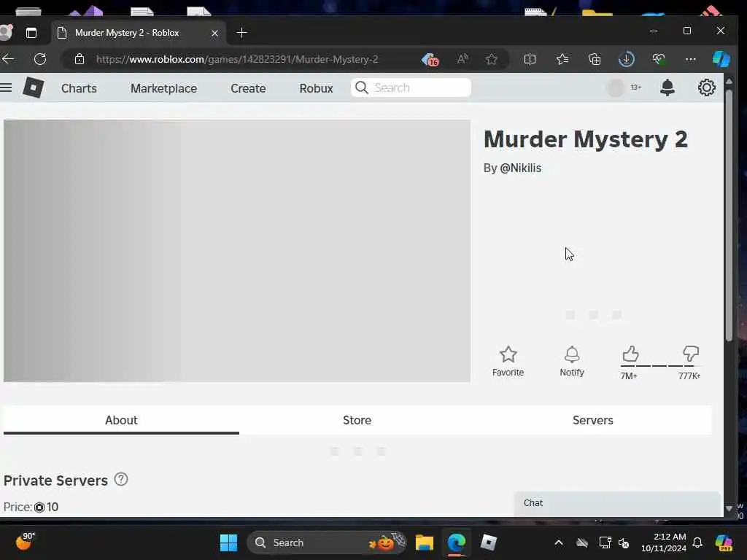The height and width of the screenshot is (560, 747).
Task: Open the Private Servers help question mark
Action: click(121, 479)
